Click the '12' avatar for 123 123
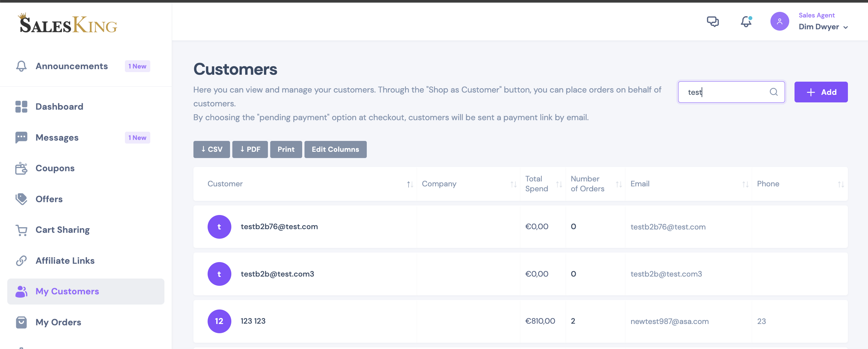 pos(219,321)
